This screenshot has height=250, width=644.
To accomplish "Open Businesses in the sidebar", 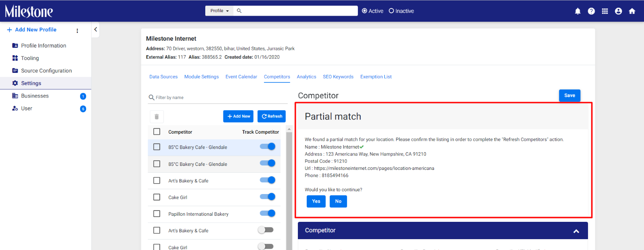I will 35,96.
